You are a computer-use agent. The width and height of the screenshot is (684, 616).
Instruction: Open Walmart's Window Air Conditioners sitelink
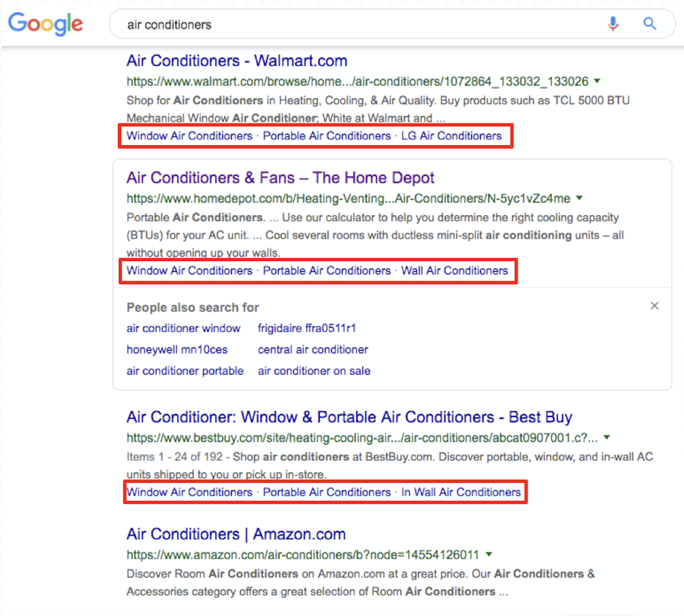point(189,136)
